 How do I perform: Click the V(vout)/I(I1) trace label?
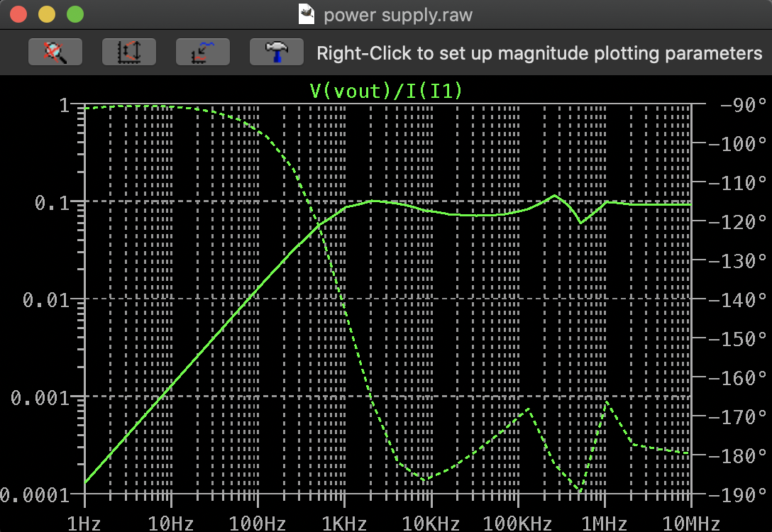point(387,91)
